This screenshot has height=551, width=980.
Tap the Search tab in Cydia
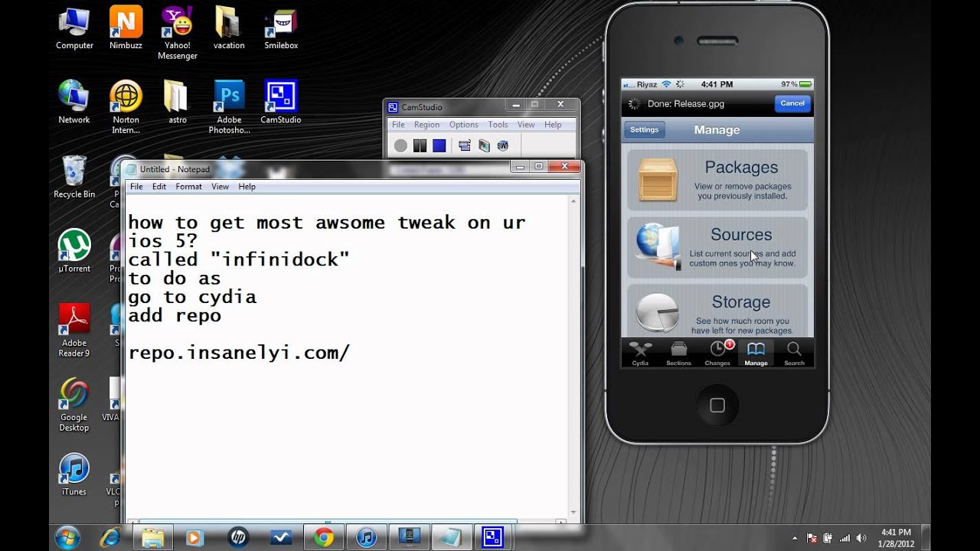(794, 353)
